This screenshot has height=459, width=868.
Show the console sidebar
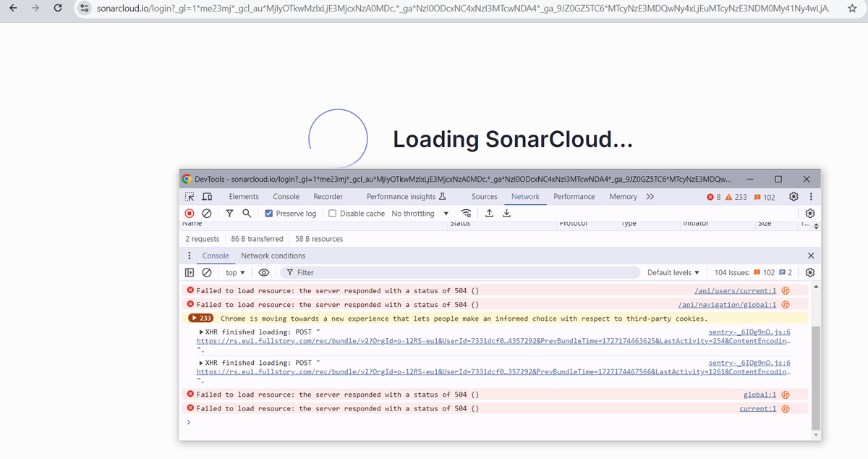point(190,273)
